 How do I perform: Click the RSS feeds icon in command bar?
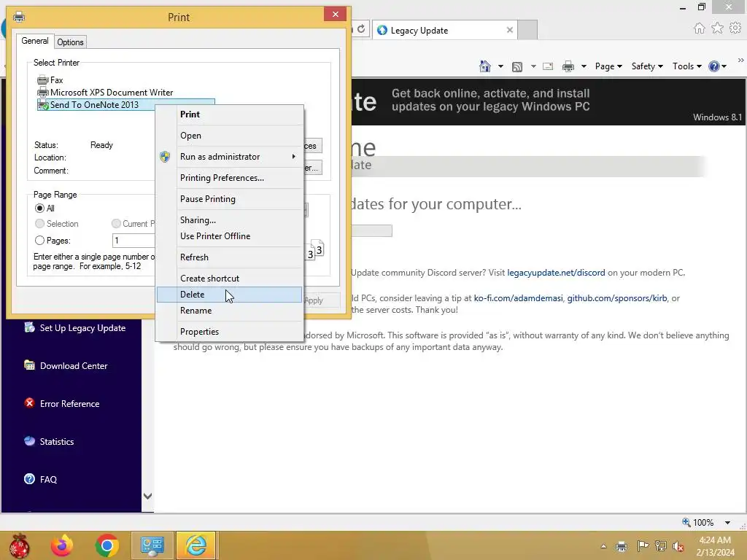click(x=517, y=66)
